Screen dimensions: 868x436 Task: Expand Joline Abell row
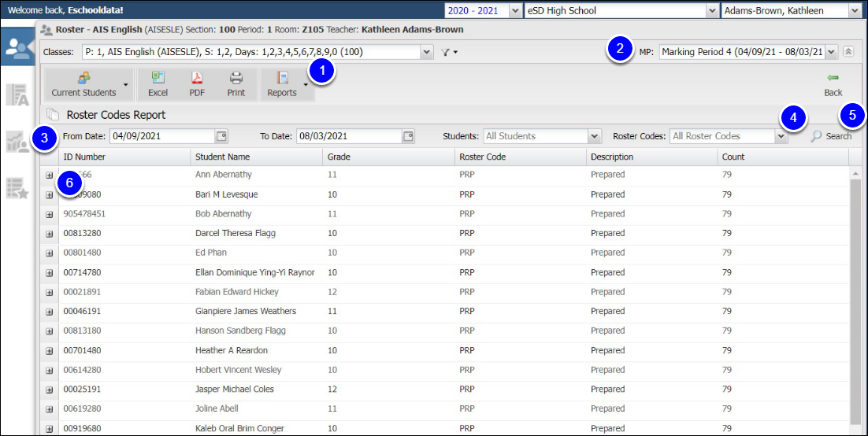tap(50, 409)
